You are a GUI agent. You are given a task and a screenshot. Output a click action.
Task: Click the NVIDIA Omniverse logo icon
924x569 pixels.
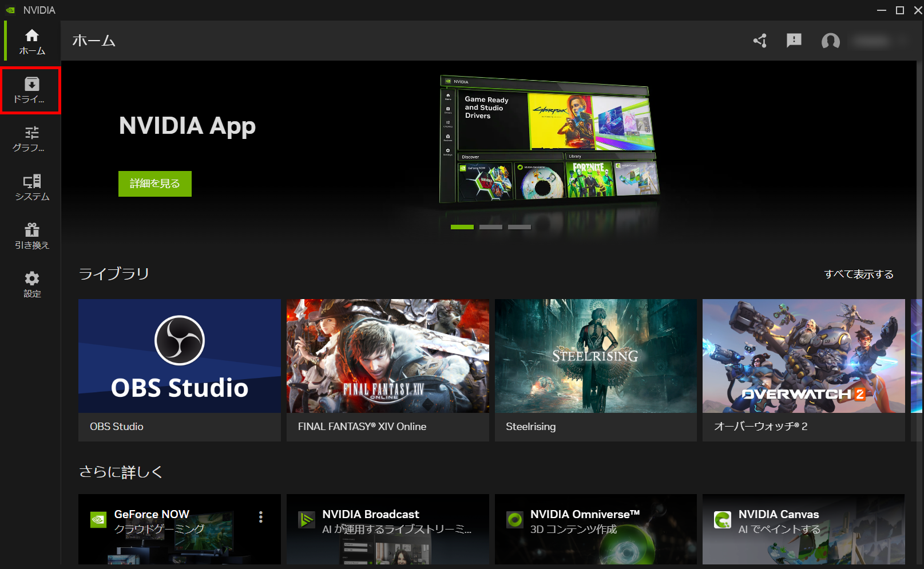pos(515,520)
